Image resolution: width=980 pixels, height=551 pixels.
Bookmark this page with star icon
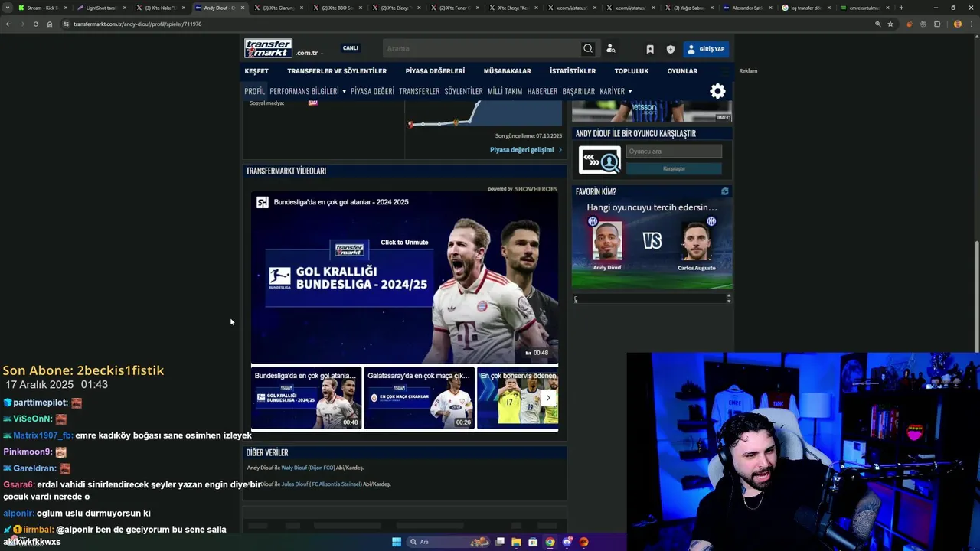click(890, 24)
